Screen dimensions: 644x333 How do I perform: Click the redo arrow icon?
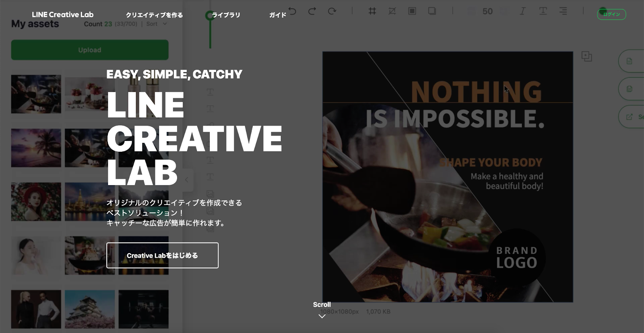tap(312, 11)
